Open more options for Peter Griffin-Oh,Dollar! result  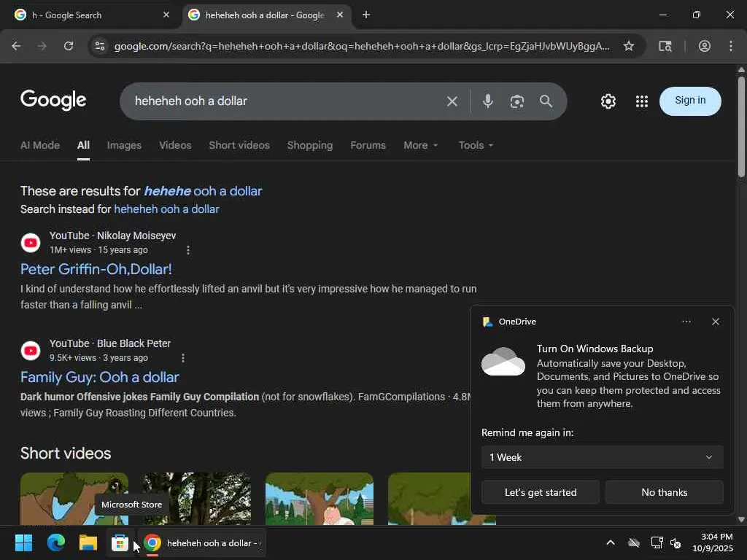tap(188, 250)
